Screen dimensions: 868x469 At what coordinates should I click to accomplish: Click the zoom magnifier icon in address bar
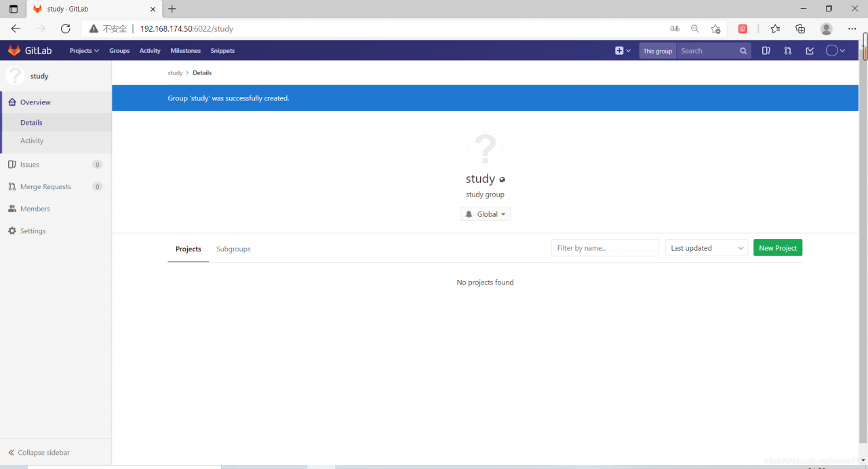coord(694,28)
